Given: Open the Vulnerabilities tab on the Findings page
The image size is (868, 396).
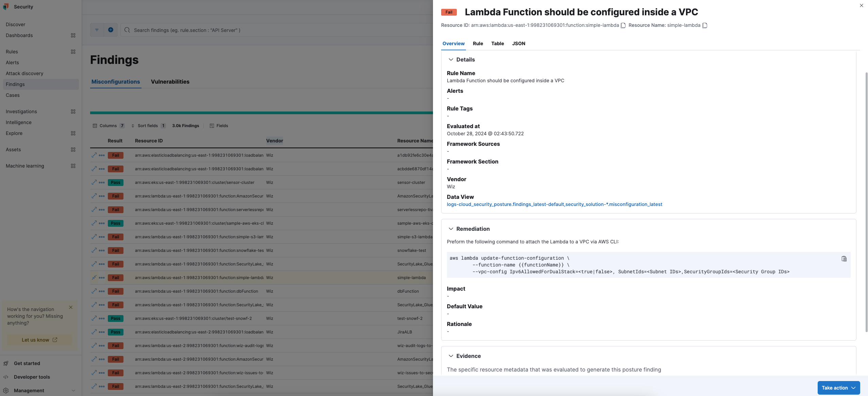Looking at the screenshot, I should [170, 82].
